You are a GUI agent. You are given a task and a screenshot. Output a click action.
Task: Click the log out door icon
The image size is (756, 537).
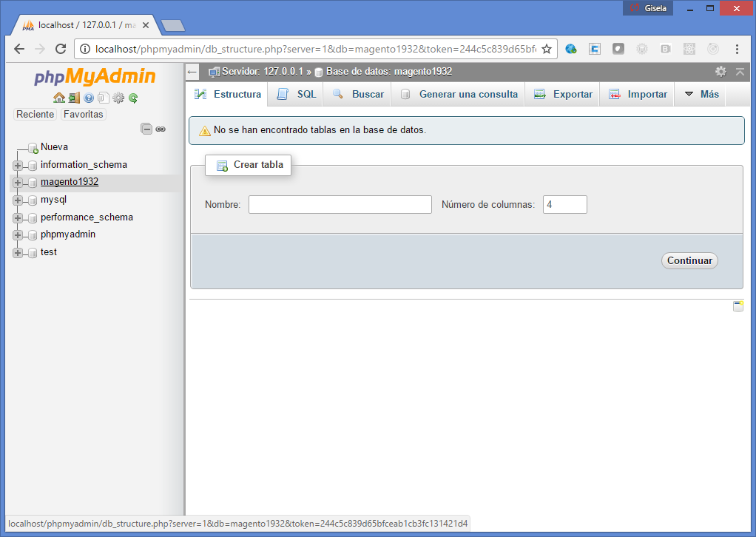point(74,98)
